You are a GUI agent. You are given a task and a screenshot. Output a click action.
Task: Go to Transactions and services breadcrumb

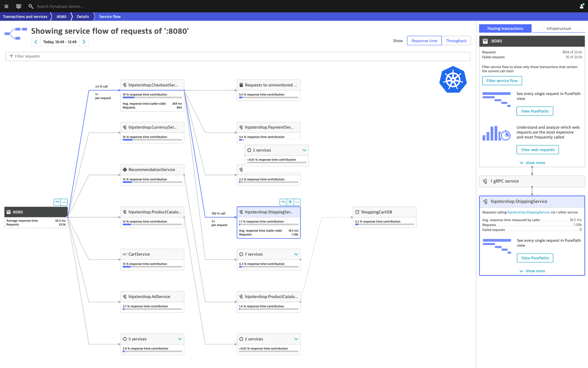25,17
